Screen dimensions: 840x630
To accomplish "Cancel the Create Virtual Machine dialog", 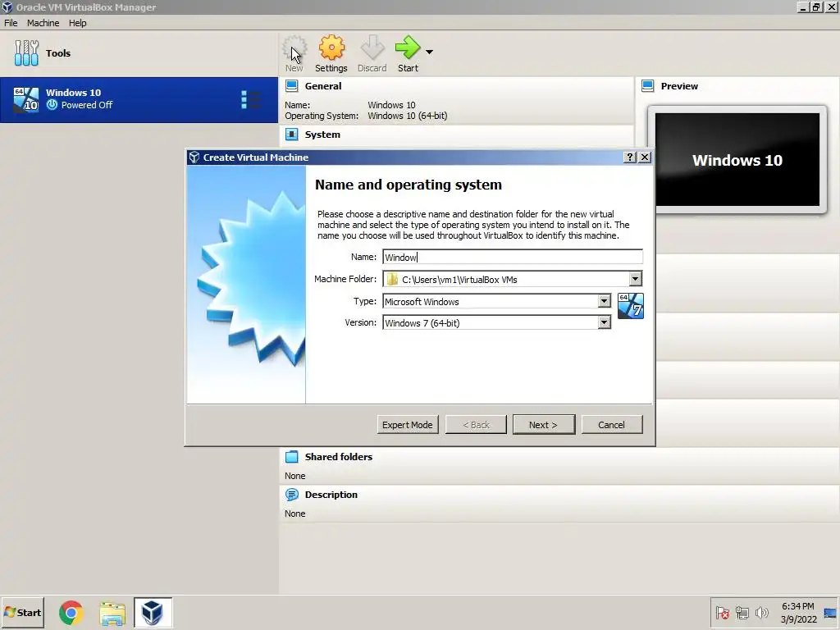I will (611, 425).
